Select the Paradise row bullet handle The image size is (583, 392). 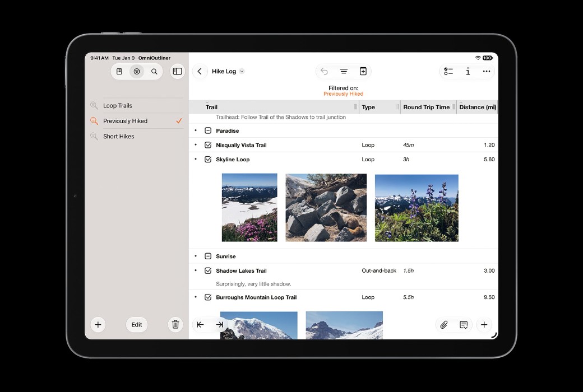click(x=196, y=131)
